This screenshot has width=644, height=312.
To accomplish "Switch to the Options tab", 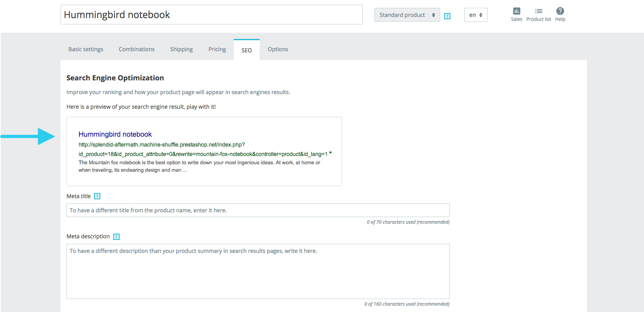I will coord(278,49).
